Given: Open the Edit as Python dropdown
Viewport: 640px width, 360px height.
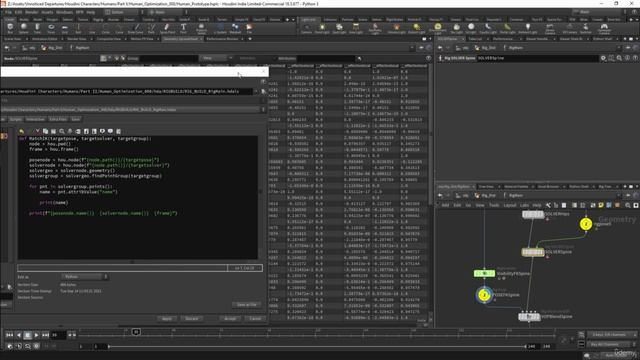Looking at the screenshot, I should tap(84, 277).
